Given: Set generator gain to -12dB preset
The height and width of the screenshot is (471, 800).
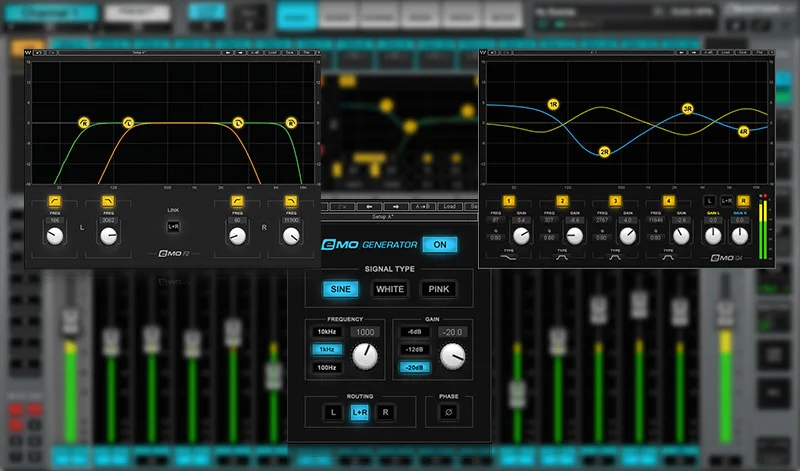Looking at the screenshot, I should pyautogui.click(x=414, y=350).
